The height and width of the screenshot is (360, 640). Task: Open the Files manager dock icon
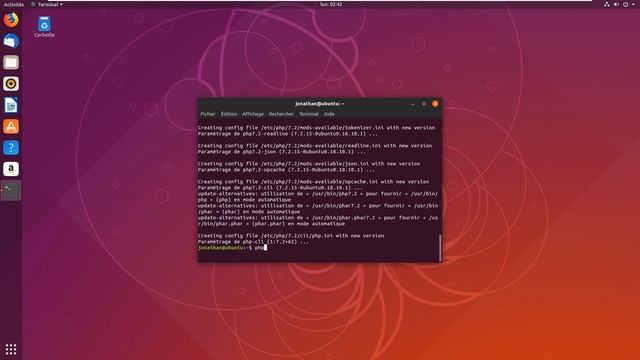11,62
